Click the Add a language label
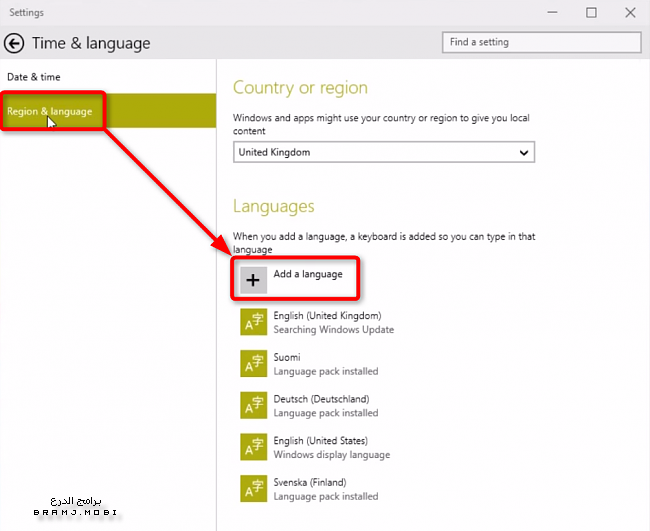 [x=308, y=274]
